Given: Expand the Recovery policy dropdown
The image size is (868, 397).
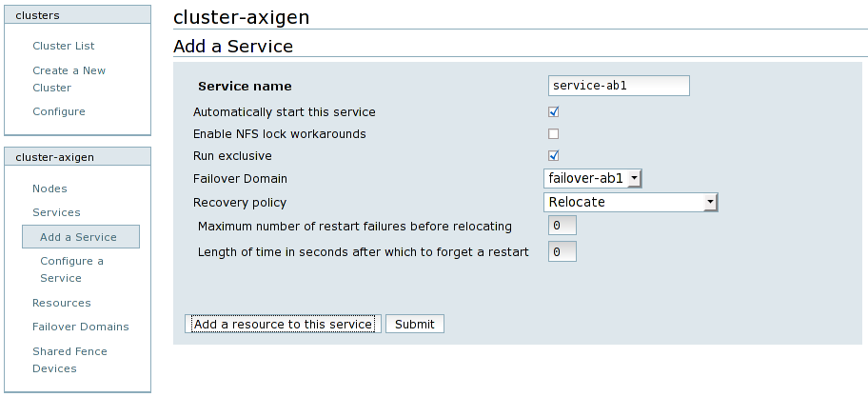Looking at the screenshot, I should (x=630, y=202).
